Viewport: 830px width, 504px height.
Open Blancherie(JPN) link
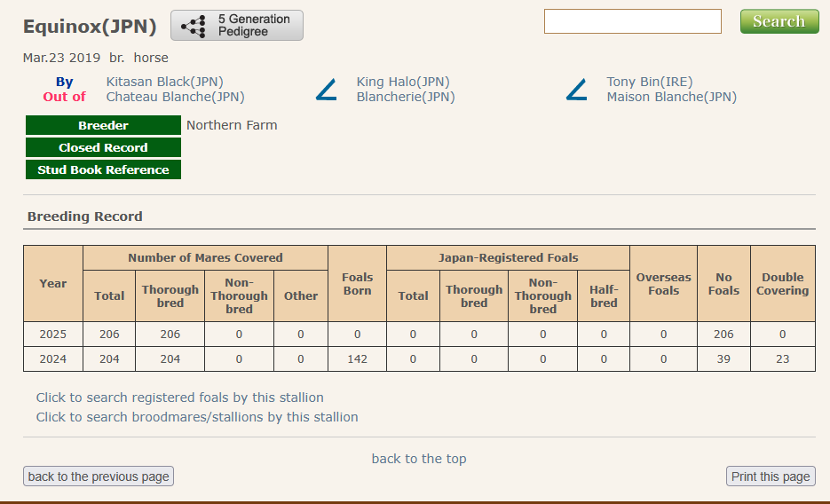(x=406, y=97)
